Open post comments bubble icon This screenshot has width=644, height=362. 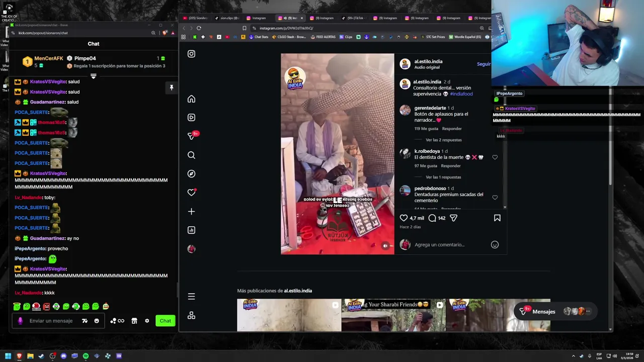point(432,218)
